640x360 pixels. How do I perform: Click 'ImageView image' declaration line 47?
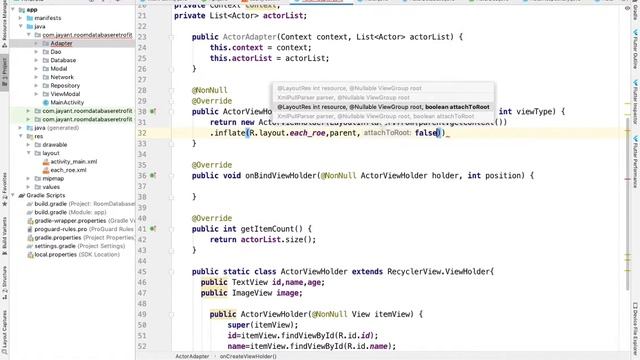tap(267, 293)
